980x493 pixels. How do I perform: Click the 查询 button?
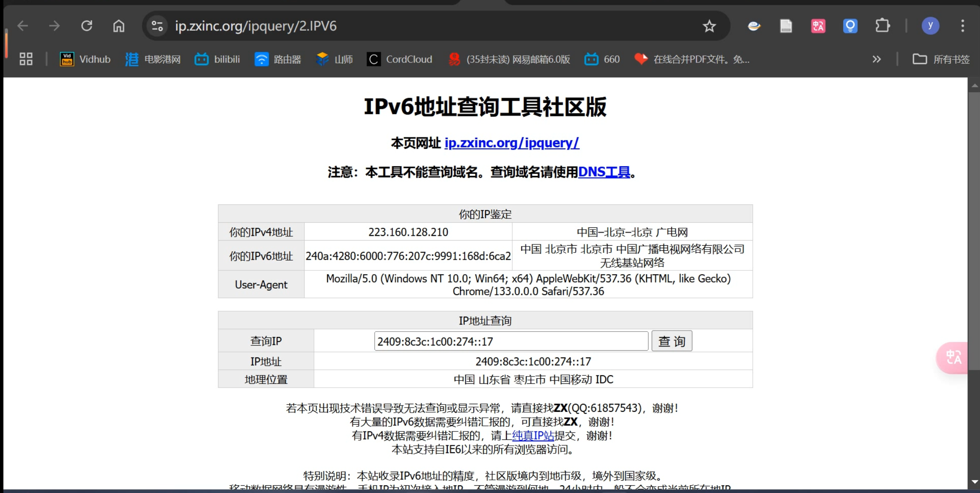click(672, 341)
